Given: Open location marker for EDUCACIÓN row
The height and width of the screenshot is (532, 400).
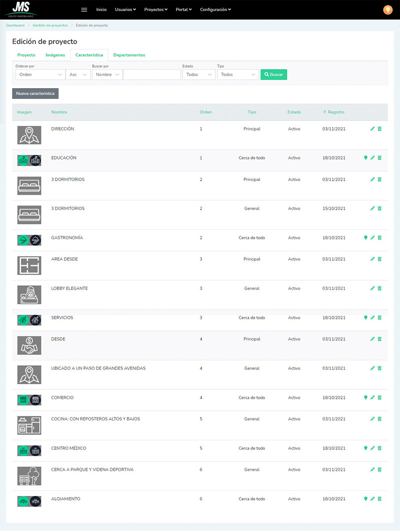Looking at the screenshot, I should point(365,158).
